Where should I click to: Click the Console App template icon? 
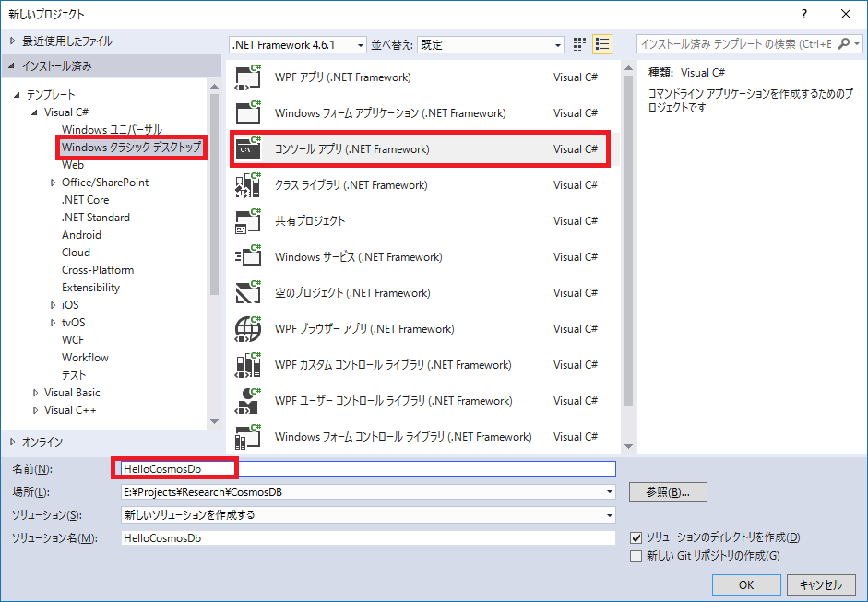pos(248,149)
